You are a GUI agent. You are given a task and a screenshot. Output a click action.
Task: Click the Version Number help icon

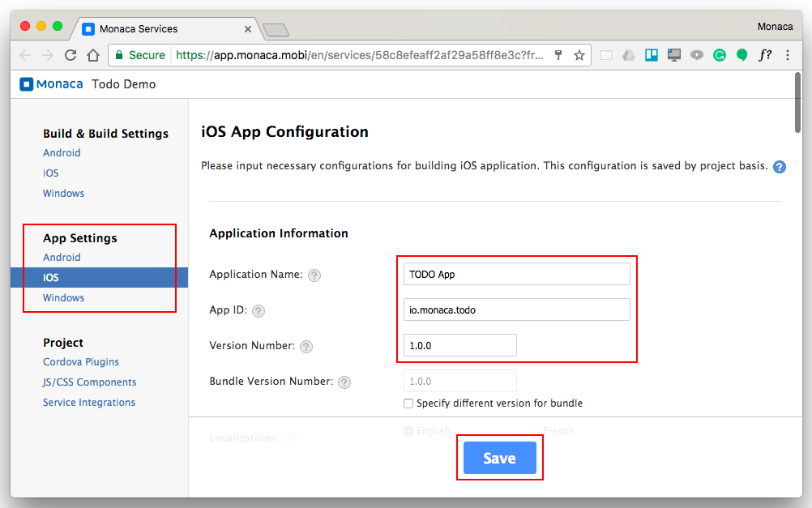306,346
